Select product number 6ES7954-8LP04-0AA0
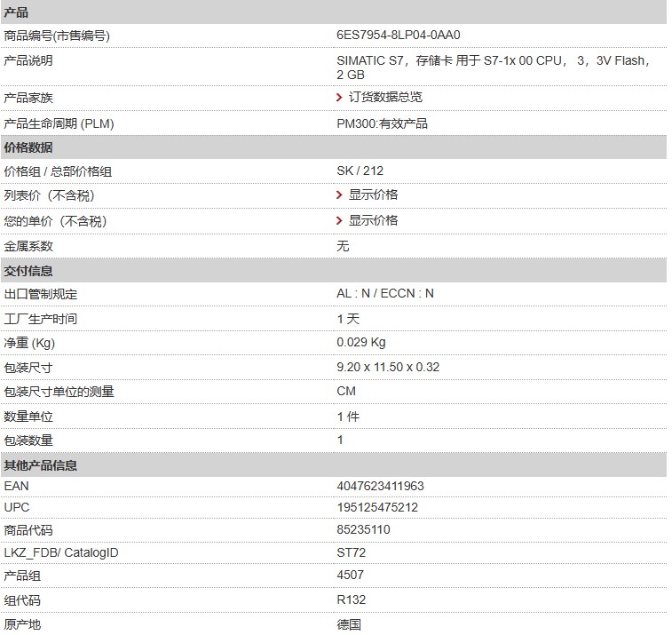The width and height of the screenshot is (672, 635). tap(399, 36)
